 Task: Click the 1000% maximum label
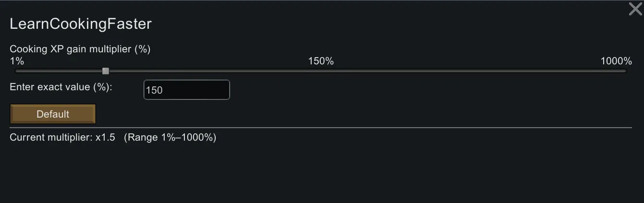click(616, 61)
